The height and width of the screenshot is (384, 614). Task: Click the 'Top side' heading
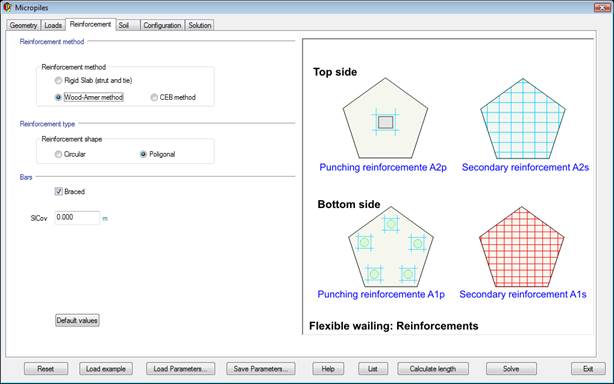335,72
